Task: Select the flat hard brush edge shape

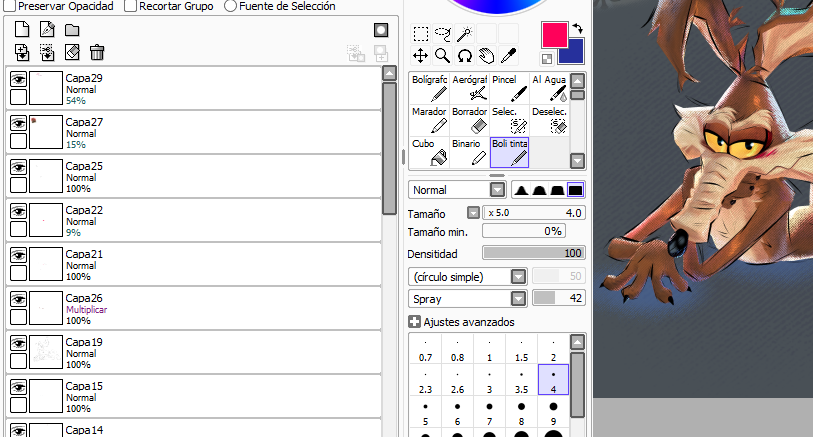Action: (x=575, y=190)
